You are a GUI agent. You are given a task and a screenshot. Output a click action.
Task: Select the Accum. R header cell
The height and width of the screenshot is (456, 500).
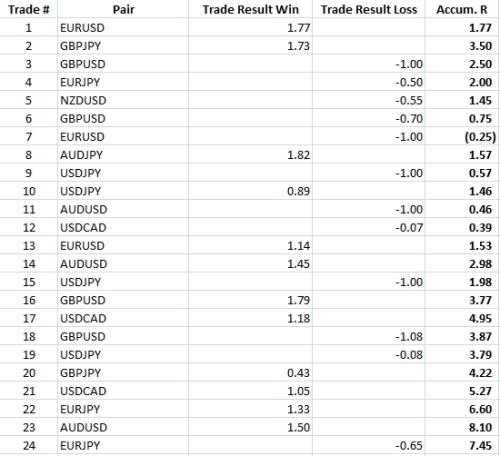tap(462, 9)
